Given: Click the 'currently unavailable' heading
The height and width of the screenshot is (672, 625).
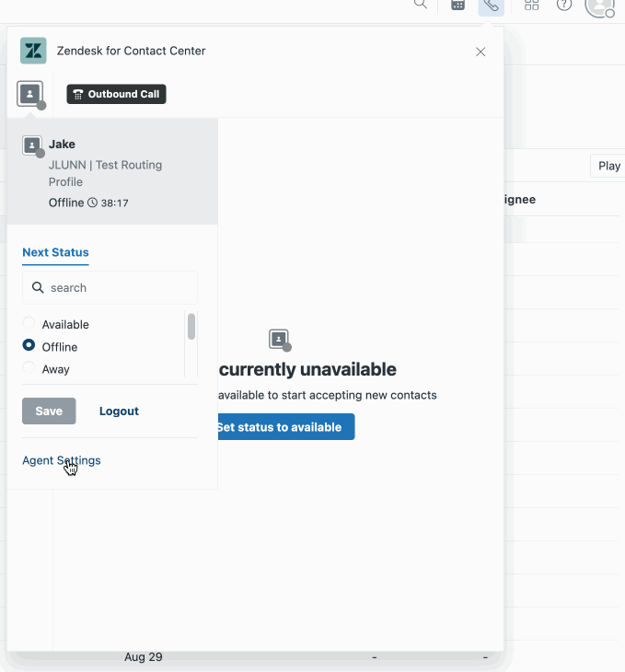Looking at the screenshot, I should (x=307, y=369).
